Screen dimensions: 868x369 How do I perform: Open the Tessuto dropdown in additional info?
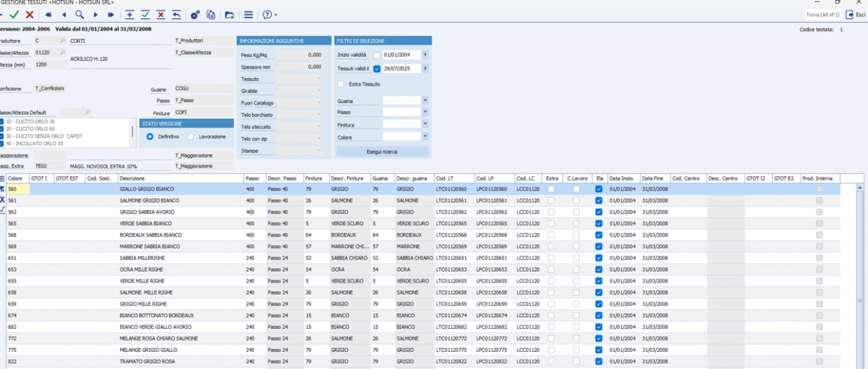tap(319, 79)
